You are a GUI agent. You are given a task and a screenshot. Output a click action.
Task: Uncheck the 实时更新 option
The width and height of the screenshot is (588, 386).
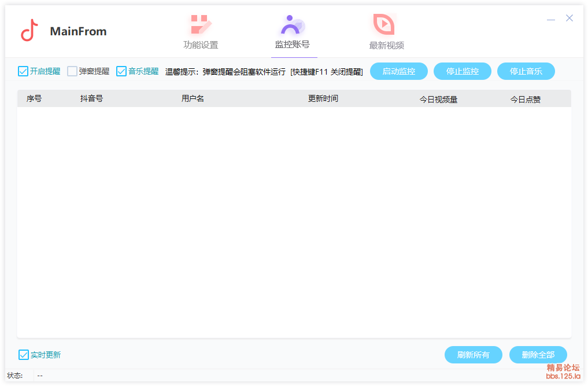(x=24, y=355)
